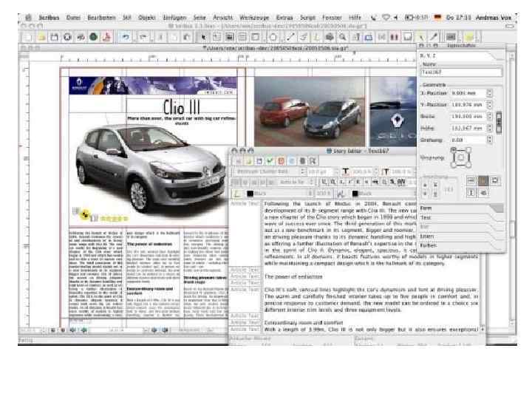Open the Objekt menu
The width and height of the screenshot is (532, 399).
[146, 17]
